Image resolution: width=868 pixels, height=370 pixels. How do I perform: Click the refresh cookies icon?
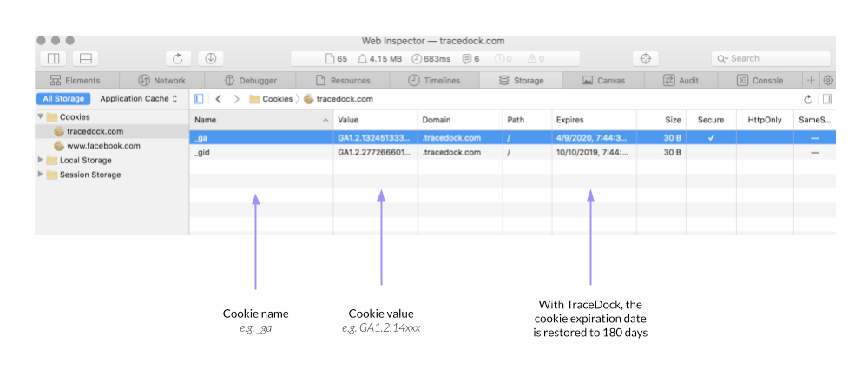tap(808, 99)
